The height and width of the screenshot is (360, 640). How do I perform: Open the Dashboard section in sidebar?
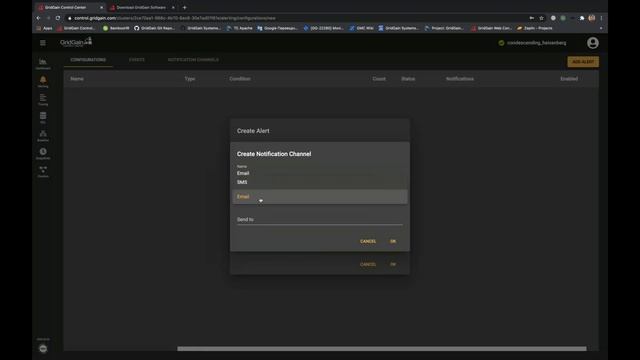43,64
